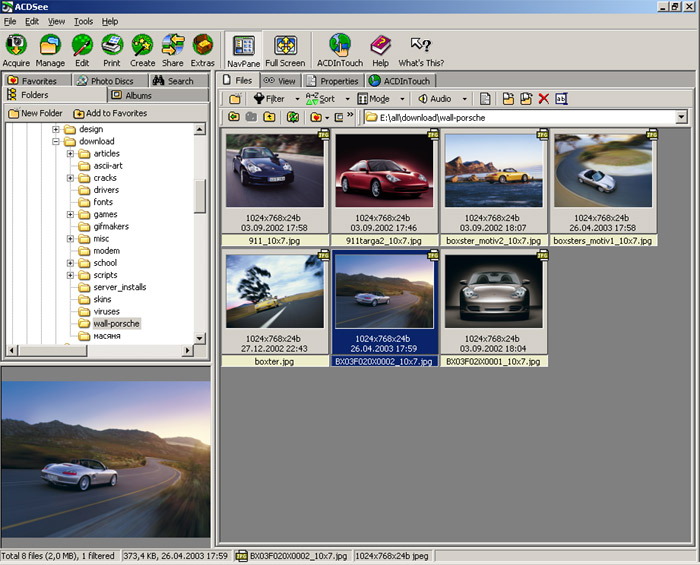Click the New Folder button

[x=36, y=113]
